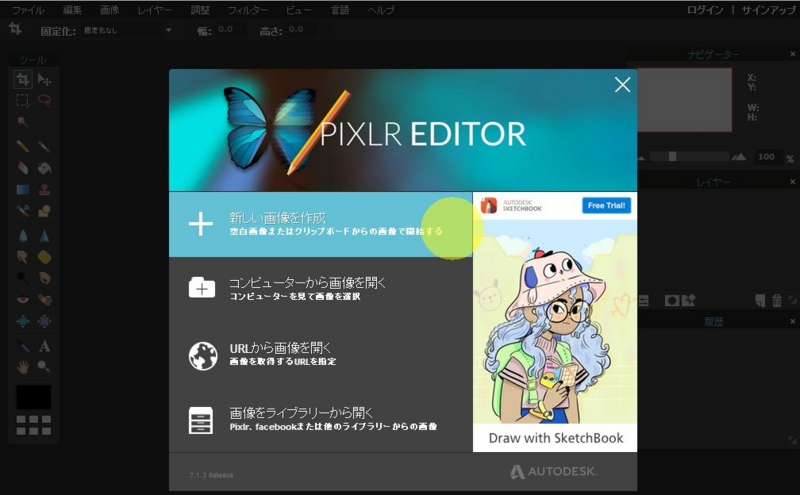Open the main color swatch
This screenshot has width=800, height=495.
coord(33,397)
